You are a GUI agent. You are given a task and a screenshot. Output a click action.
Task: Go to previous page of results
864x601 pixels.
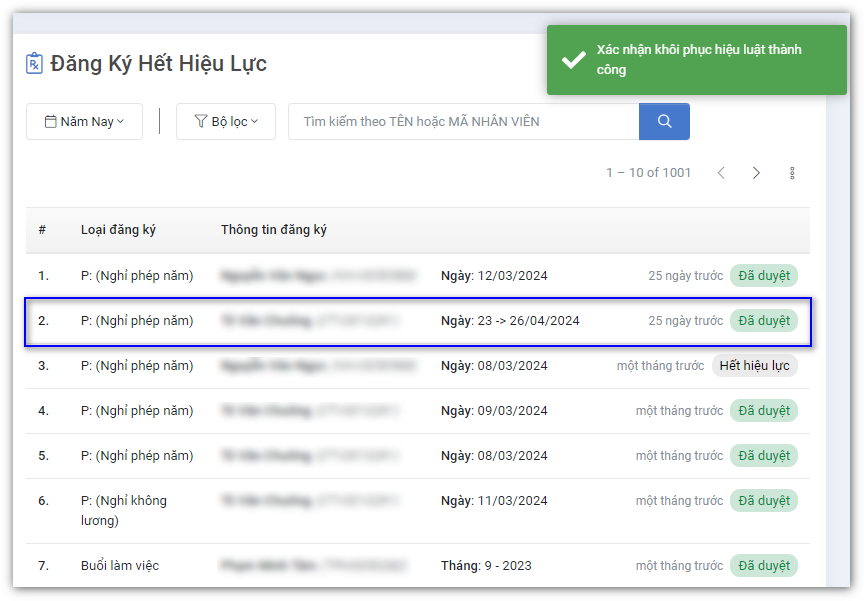coord(721,173)
